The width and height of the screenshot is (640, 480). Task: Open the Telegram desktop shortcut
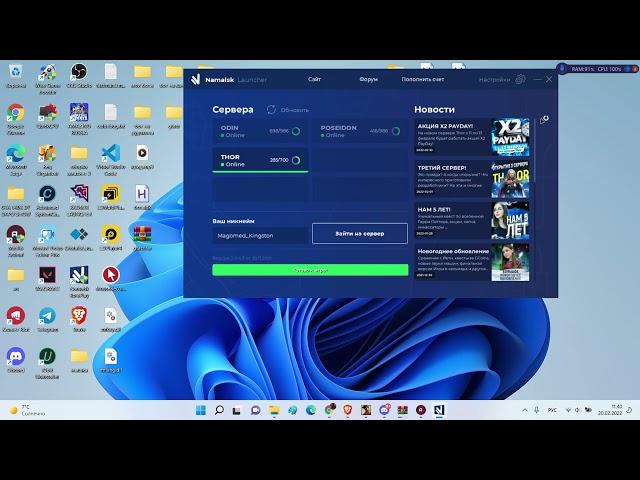(x=47, y=320)
